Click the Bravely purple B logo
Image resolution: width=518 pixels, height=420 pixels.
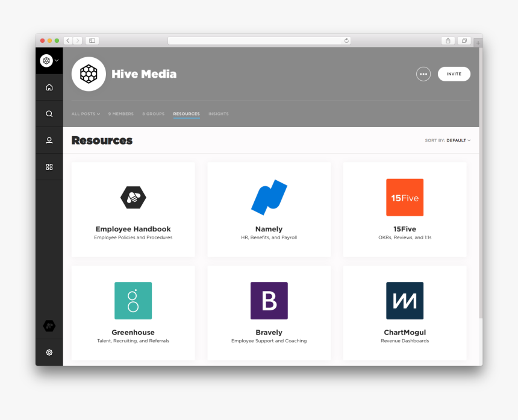coord(269,301)
